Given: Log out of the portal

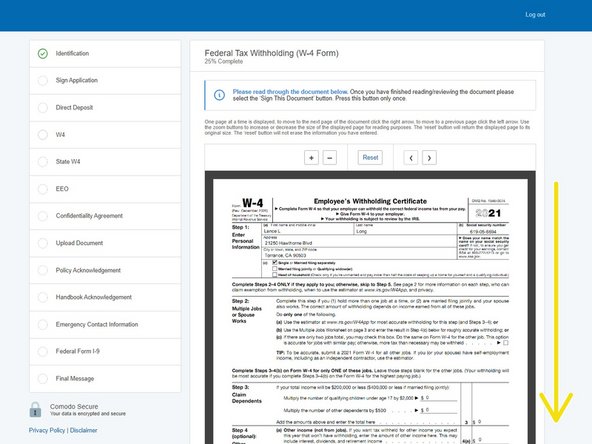Looking at the screenshot, I should 535,15.
